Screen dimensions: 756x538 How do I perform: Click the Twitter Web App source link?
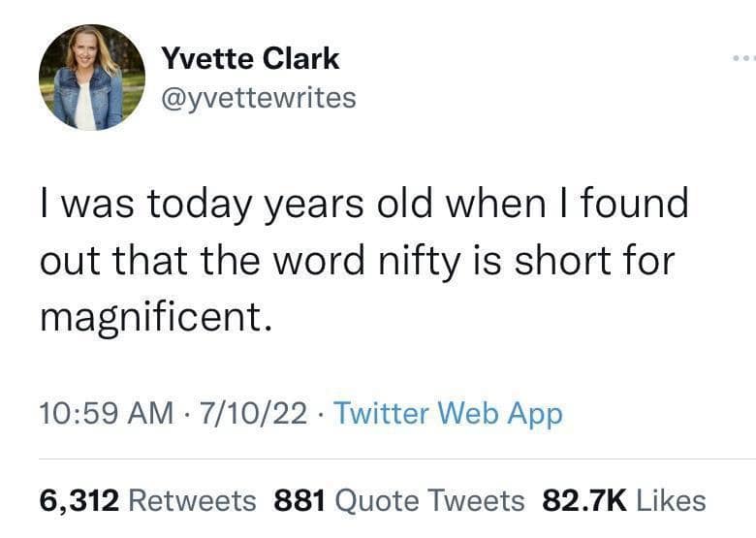pos(448,414)
